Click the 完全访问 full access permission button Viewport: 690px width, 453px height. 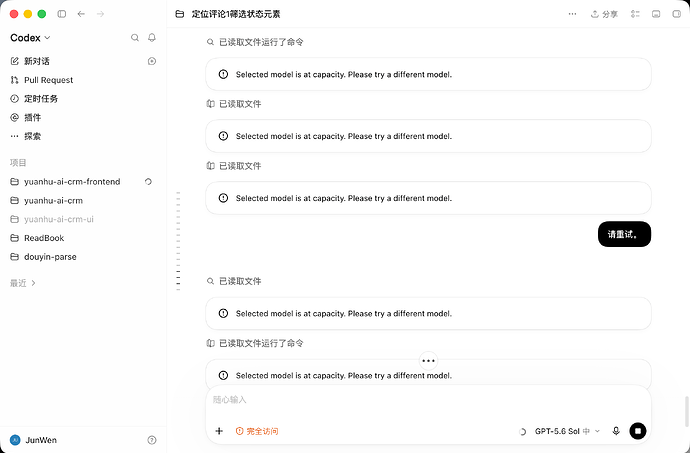[x=257, y=431]
